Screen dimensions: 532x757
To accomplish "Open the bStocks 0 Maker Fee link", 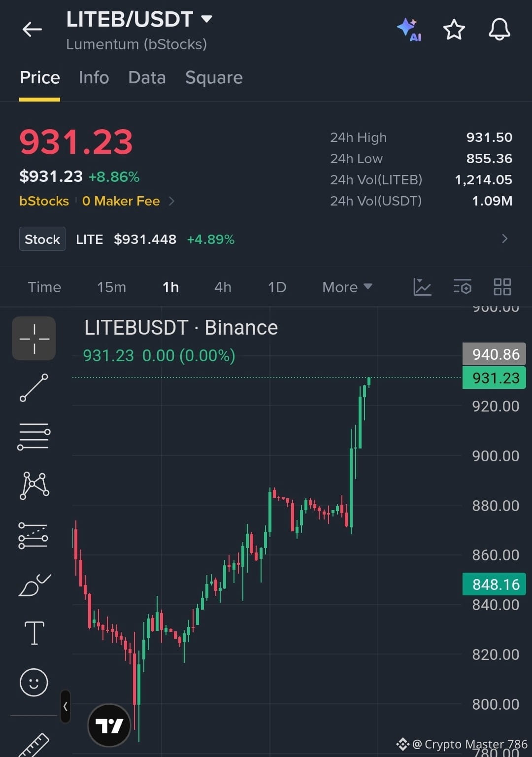I will click(97, 201).
